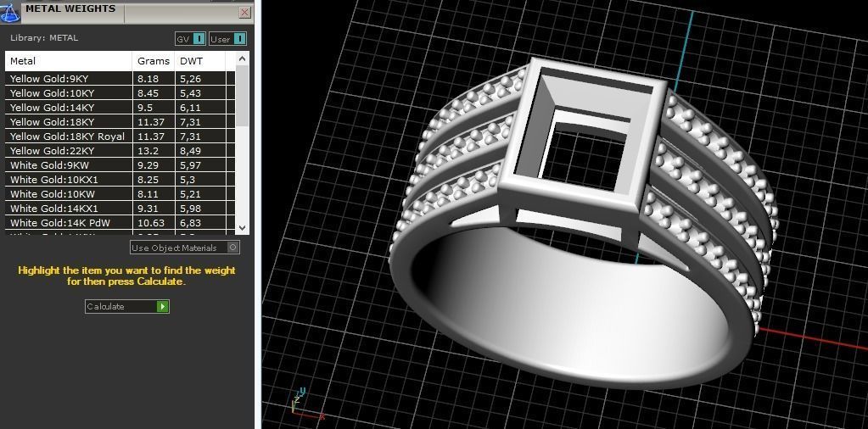Screen dimensions: 868x429
Task: Click the DWT column header
Action: (x=200, y=61)
